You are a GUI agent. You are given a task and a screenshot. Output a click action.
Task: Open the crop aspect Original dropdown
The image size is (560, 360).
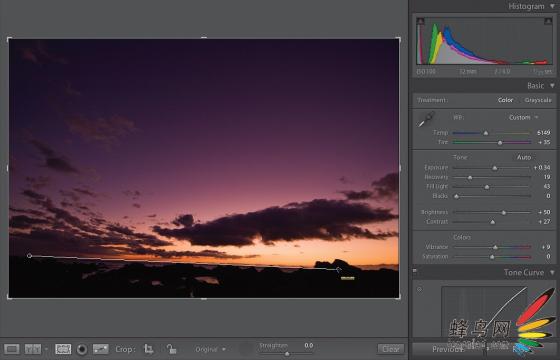(x=211, y=349)
